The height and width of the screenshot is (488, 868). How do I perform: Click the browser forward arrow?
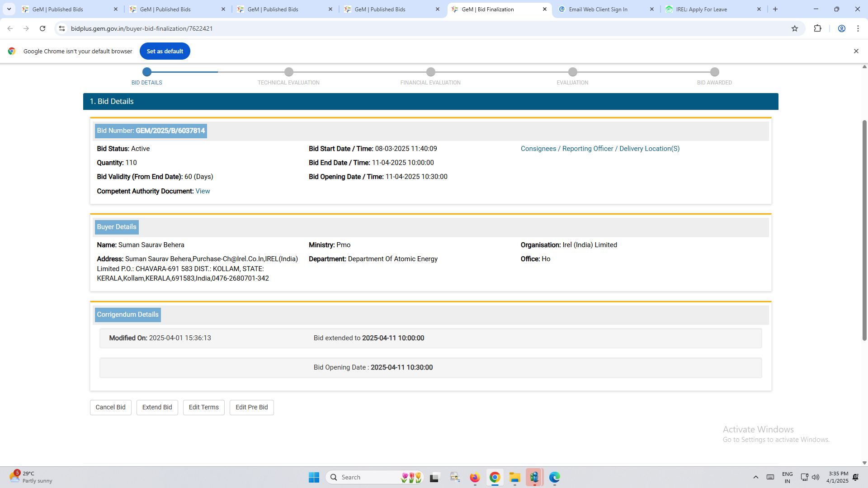tap(26, 28)
